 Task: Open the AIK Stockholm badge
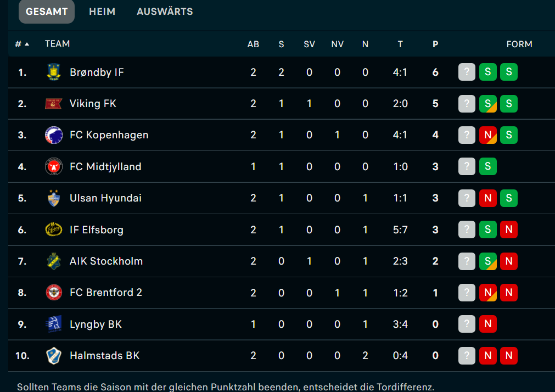(x=54, y=261)
